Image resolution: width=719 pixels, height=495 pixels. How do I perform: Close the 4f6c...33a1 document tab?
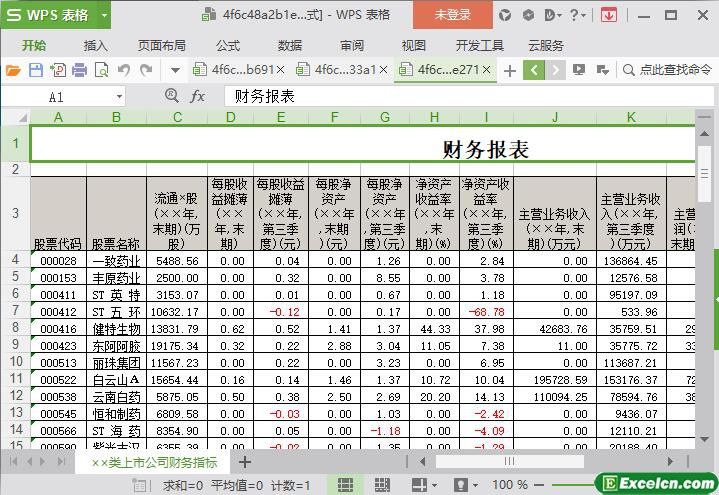pyautogui.click(x=384, y=70)
